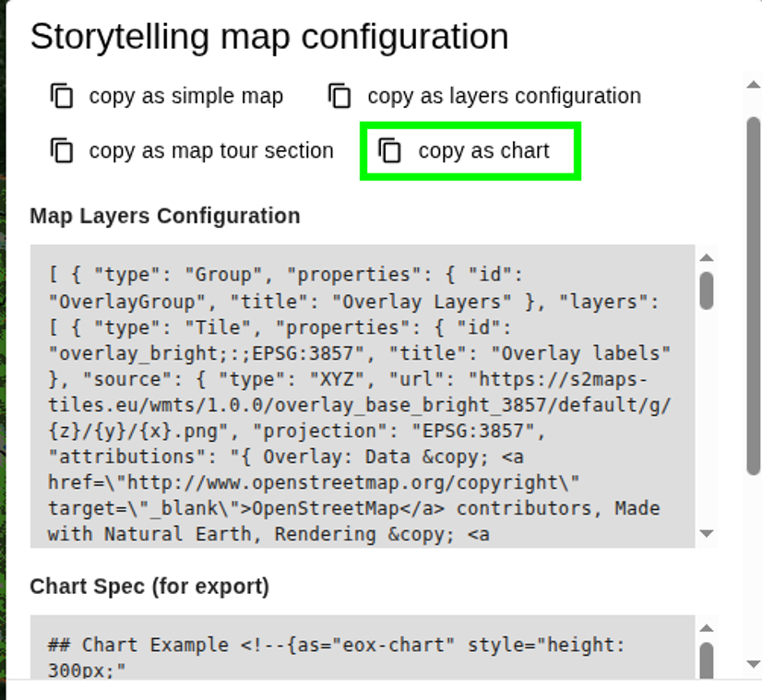This screenshot has width=762, height=700.
Task: Click scrollbar thumb in Map Layers Configuration box
Action: [x=707, y=291]
